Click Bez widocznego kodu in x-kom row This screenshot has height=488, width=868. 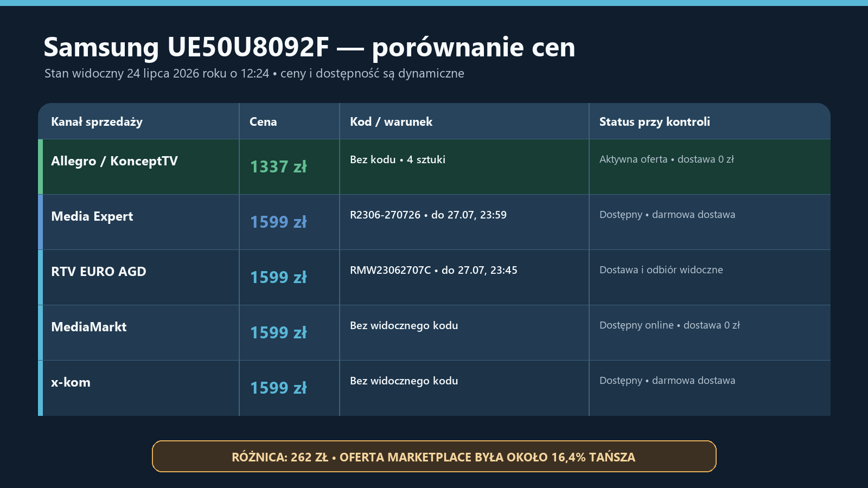coord(404,381)
